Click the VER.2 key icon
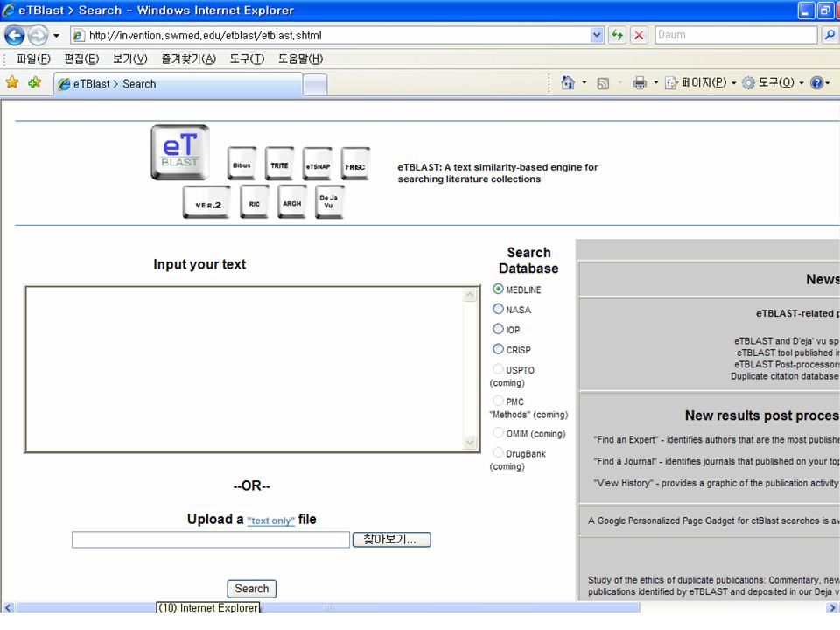The width and height of the screenshot is (840, 630). coord(206,202)
